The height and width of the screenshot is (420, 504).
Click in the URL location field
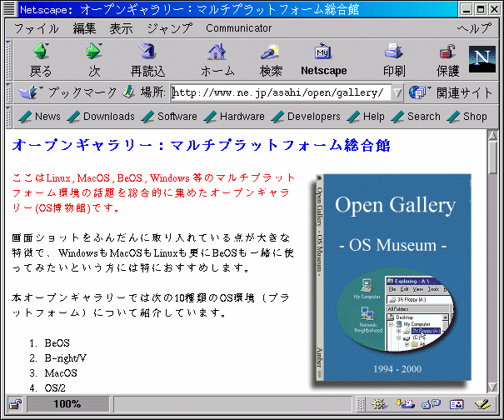(281, 93)
